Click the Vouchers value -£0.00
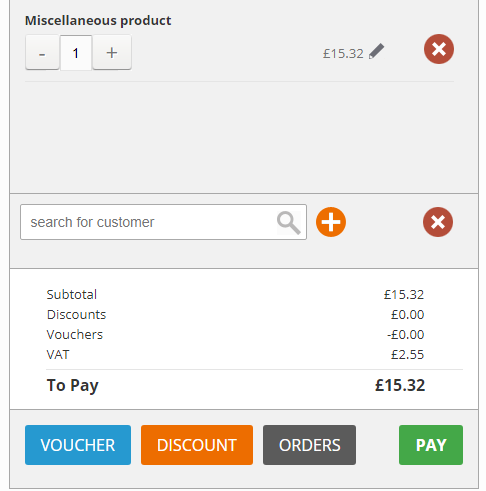This screenshot has height=491, width=486. 406,335
